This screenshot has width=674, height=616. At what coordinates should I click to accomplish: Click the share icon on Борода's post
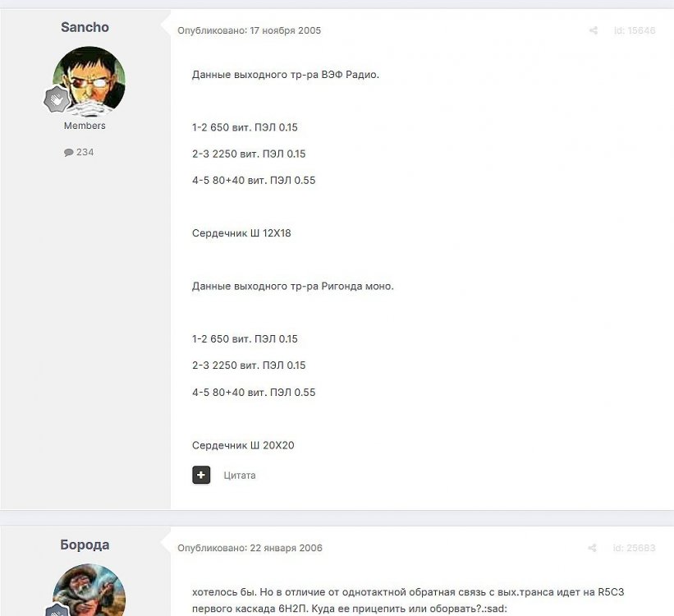click(592, 548)
